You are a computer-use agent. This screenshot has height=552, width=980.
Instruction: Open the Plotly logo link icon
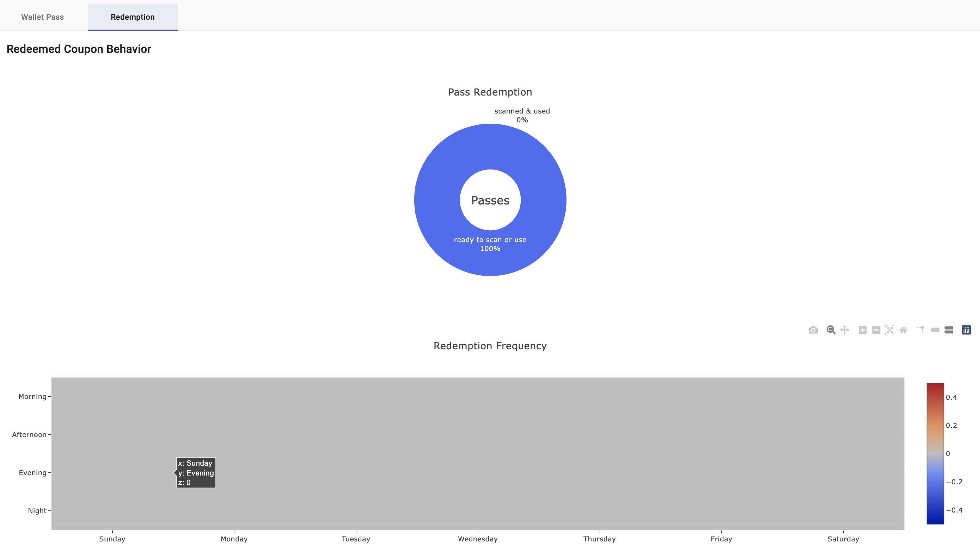click(966, 330)
